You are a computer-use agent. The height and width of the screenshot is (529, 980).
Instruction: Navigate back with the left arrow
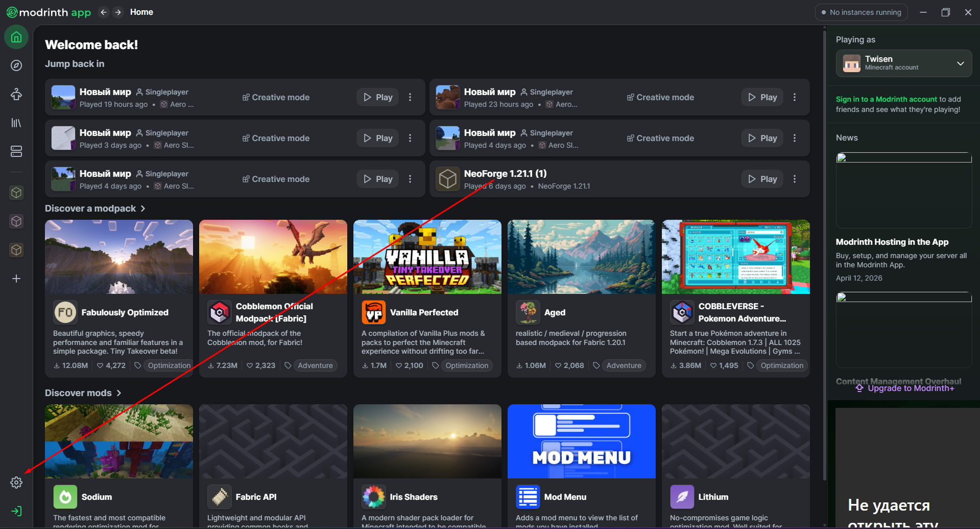[x=104, y=12]
